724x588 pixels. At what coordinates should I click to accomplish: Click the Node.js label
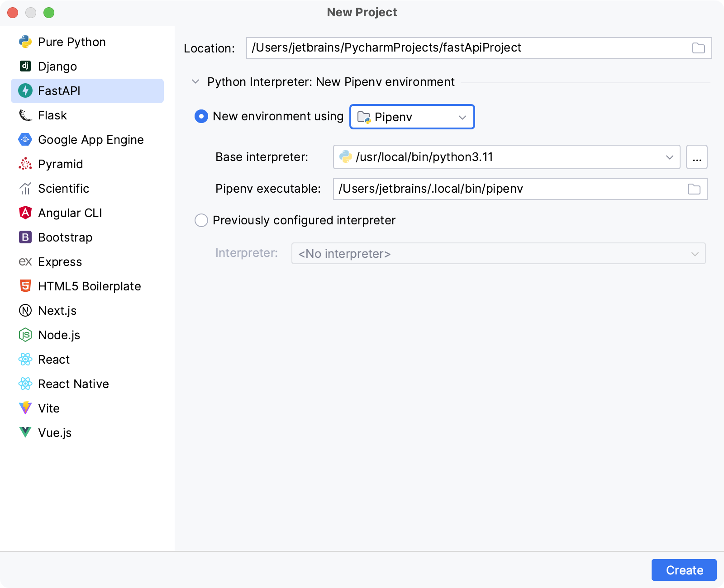pos(59,335)
